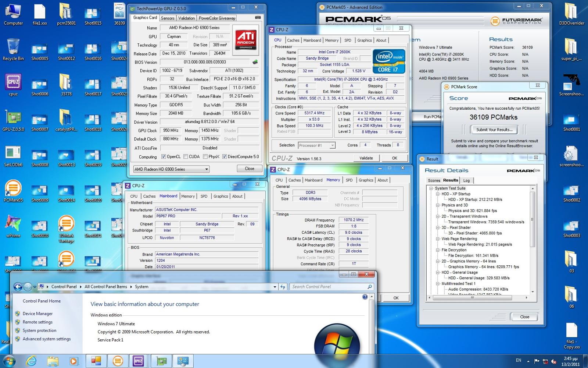Open the GPU-Z.0.5.0 desktop icon
The image size is (588, 368).
13,120
